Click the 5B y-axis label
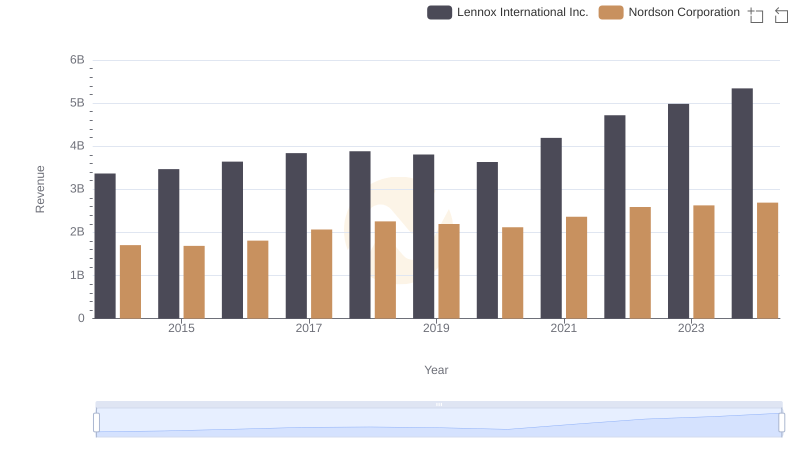The image size is (800, 461). pos(77,103)
